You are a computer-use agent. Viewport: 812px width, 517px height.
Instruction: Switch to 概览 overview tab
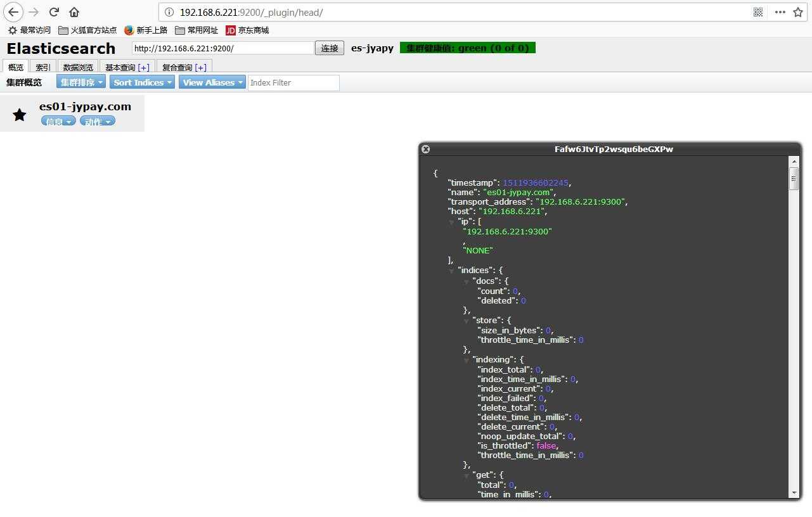pos(16,67)
